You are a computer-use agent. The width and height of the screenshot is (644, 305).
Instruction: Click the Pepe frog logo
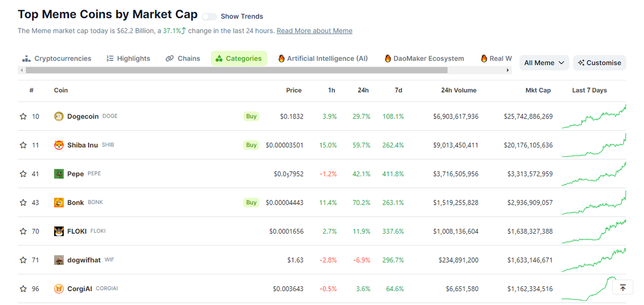pos(59,174)
